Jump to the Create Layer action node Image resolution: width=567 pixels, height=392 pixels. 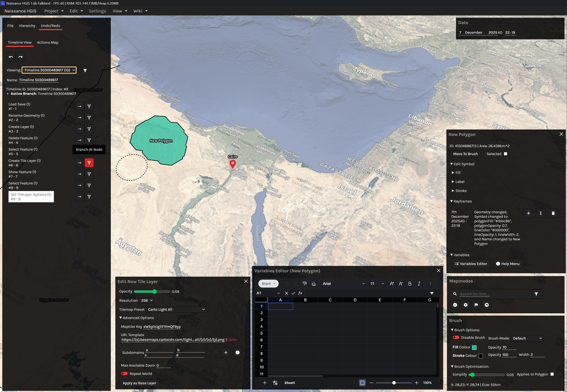click(79, 129)
